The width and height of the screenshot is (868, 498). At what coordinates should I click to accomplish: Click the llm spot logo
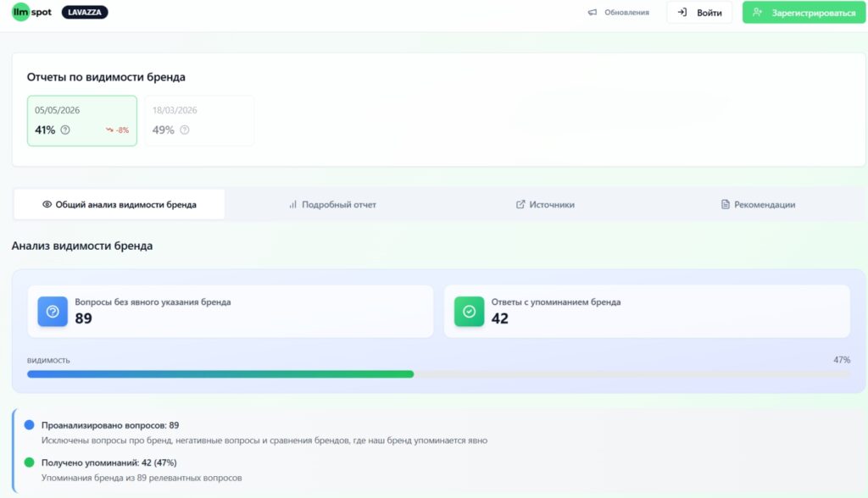click(31, 12)
